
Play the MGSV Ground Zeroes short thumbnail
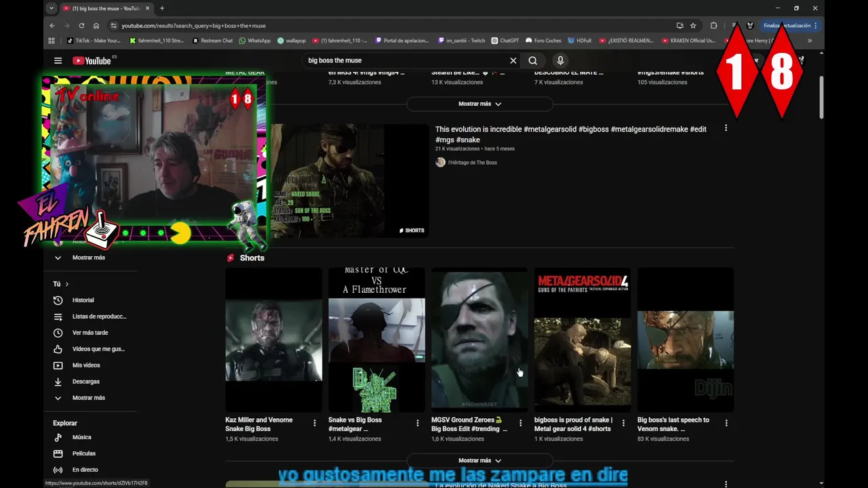coord(479,340)
